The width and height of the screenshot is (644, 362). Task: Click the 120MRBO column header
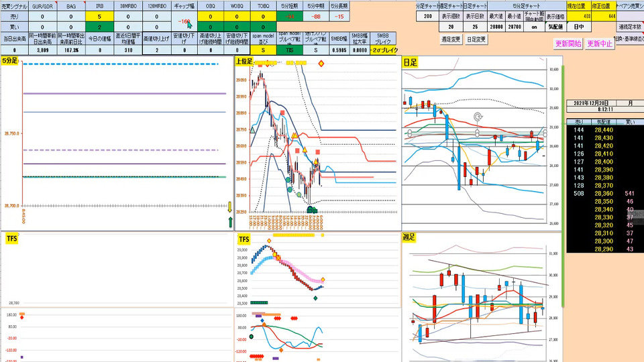pyautogui.click(x=157, y=6)
